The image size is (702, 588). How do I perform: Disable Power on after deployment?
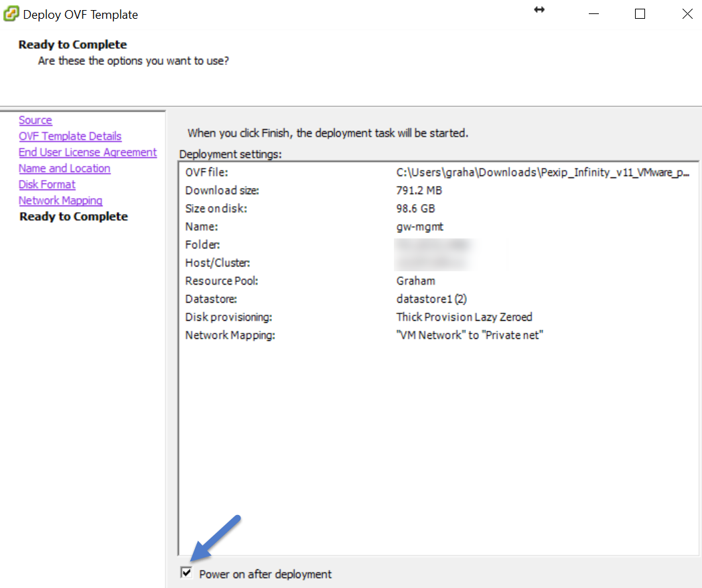[x=186, y=573]
